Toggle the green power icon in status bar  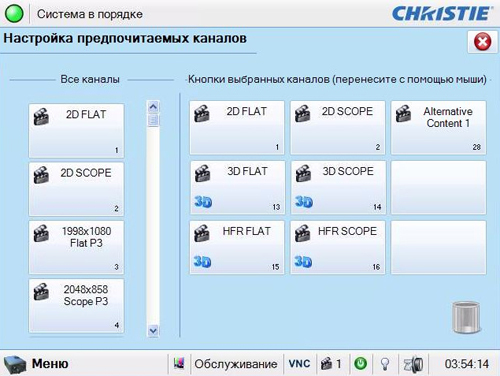[360, 364]
